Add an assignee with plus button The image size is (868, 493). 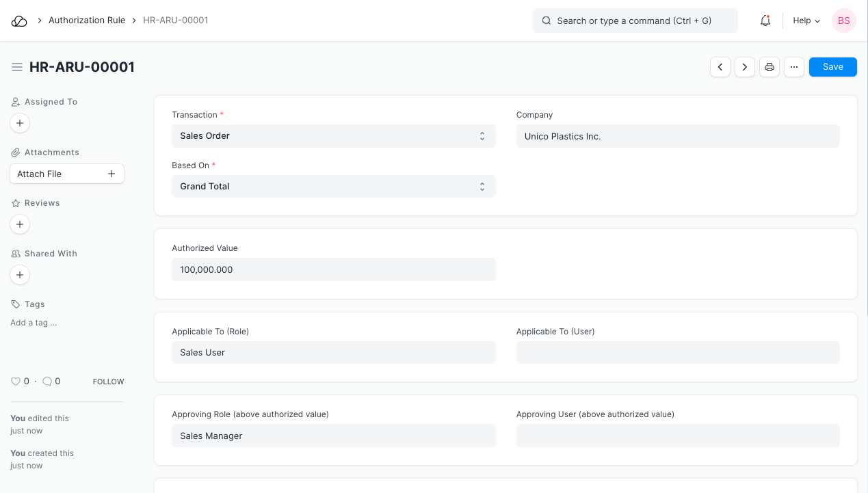click(20, 123)
